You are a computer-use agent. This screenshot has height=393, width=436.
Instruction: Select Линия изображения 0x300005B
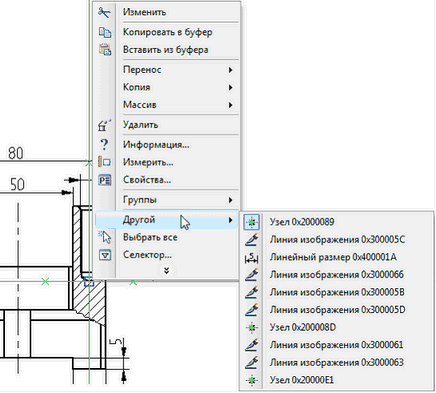pos(337,292)
